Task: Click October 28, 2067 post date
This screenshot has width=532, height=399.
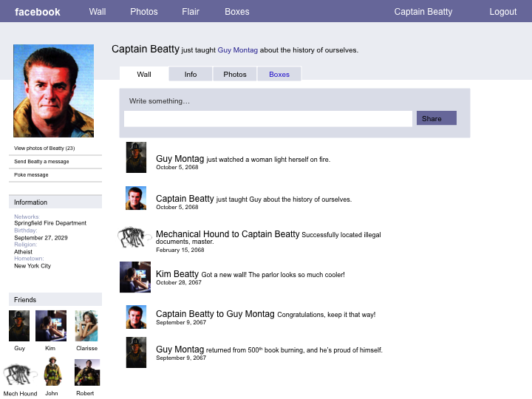Action: pyautogui.click(x=179, y=282)
